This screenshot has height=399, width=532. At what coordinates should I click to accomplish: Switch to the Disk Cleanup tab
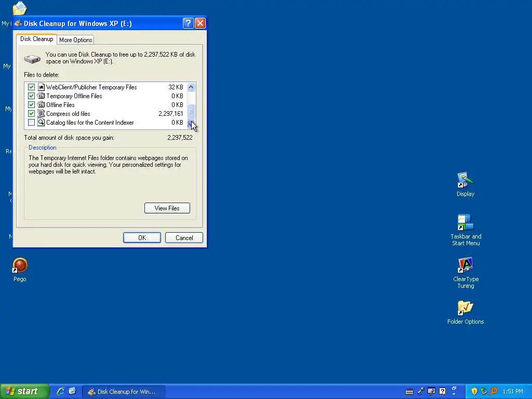[37, 39]
